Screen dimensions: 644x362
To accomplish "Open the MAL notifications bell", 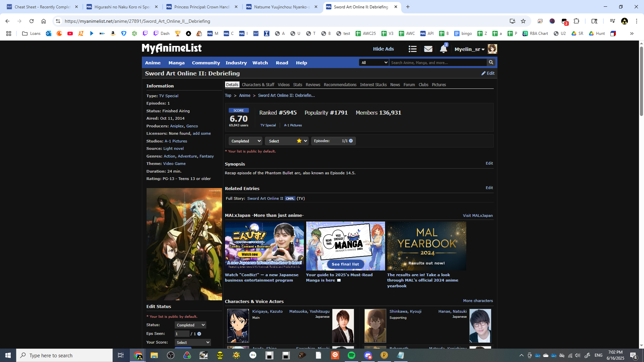I will pos(443,49).
